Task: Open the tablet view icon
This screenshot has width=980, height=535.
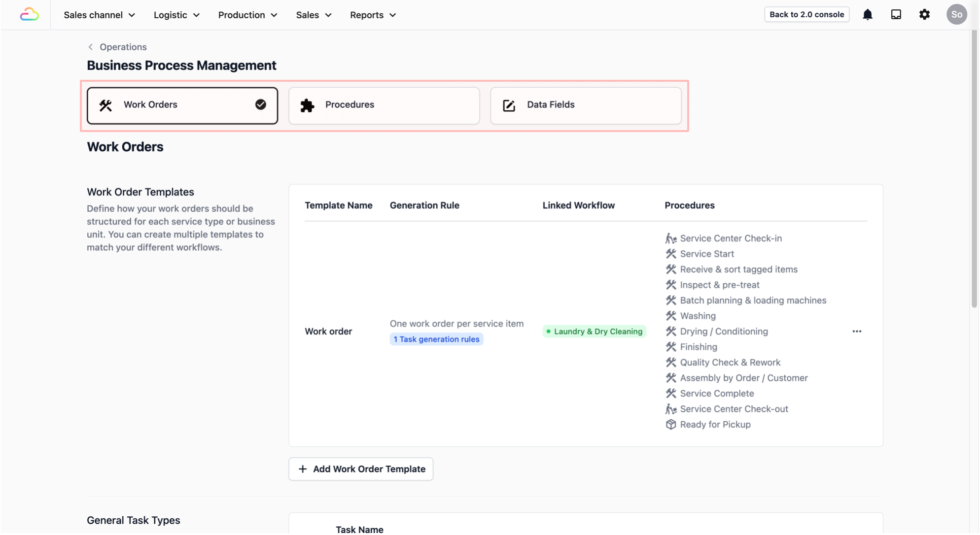Action: (x=896, y=15)
